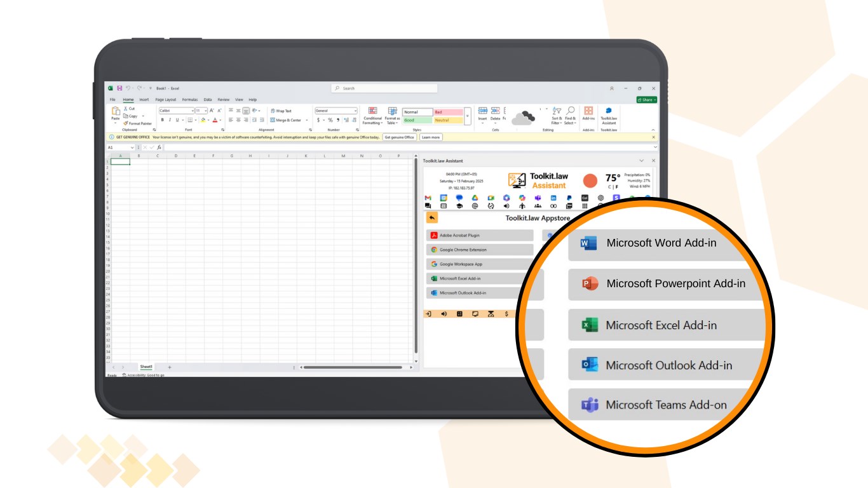The width and height of the screenshot is (868, 488).
Task: Click the Google Meet icon in assistant panel
Action: (491, 198)
